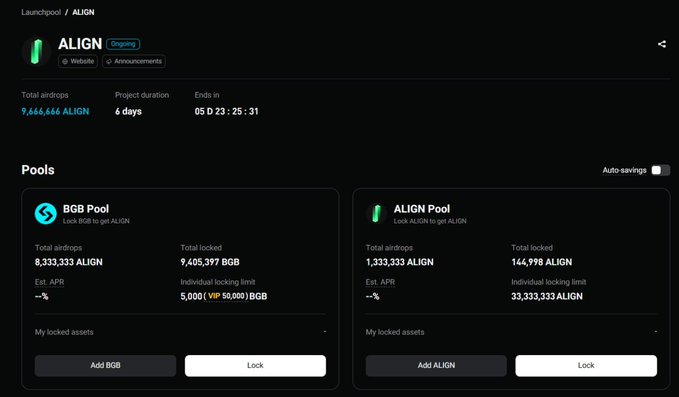Click the Pools section heading
The image size is (679, 397).
[38, 170]
